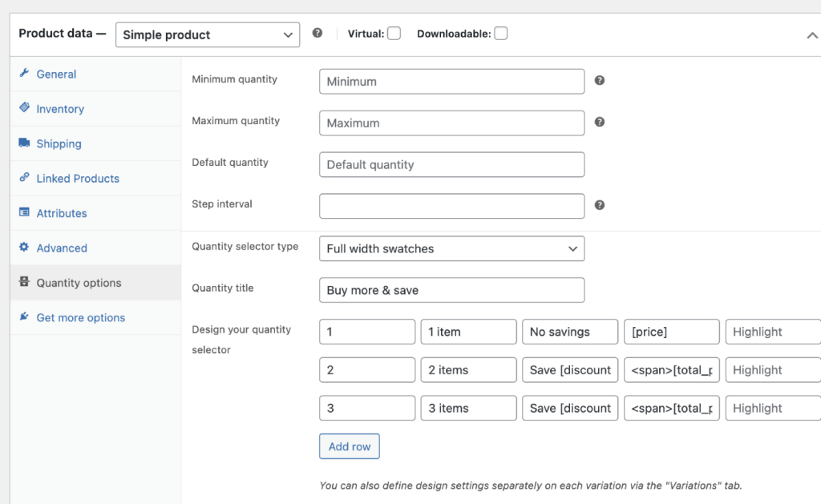
Task: Open the help tooltip beside Step interval
Action: point(599,205)
